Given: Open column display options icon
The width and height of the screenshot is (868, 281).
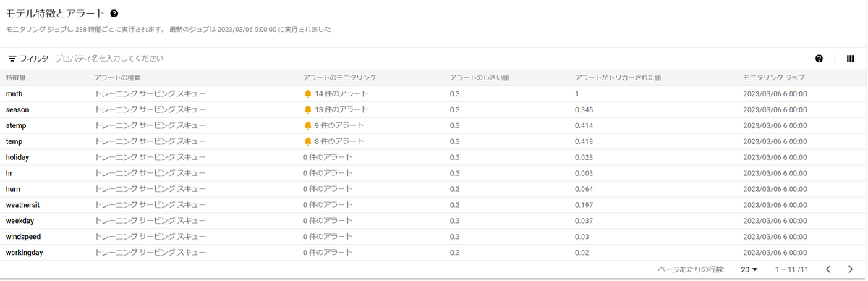Looking at the screenshot, I should 850,59.
